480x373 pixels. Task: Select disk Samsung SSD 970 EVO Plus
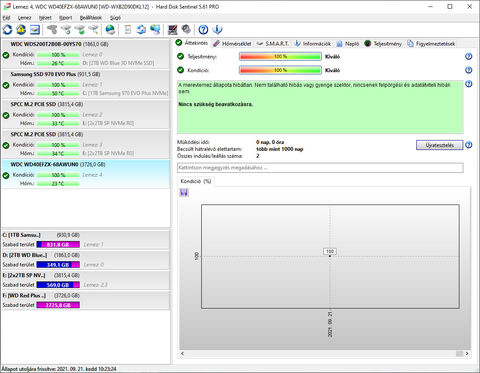tap(85, 84)
